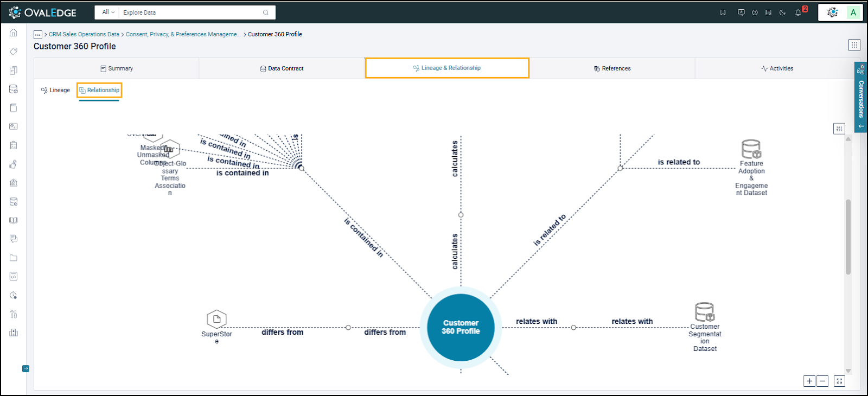This screenshot has height=396, width=868.
Task: Click the Explore Data search field
Action: 190,12
